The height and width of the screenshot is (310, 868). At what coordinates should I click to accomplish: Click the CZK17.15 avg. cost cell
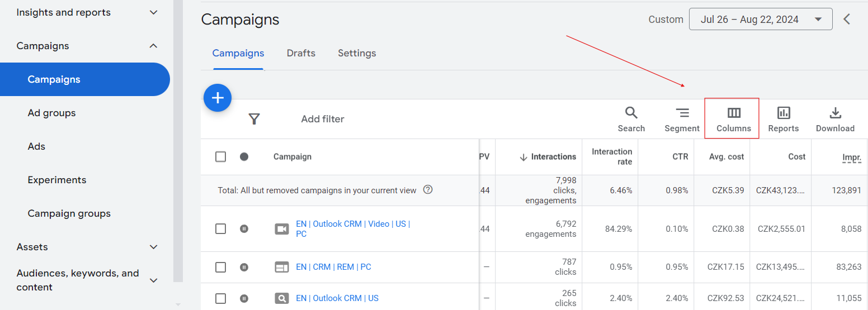coord(726,267)
